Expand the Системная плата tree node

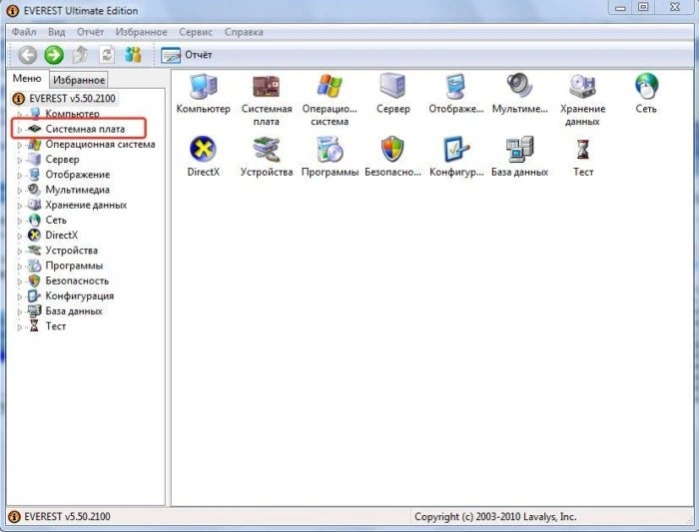pyautogui.click(x=20, y=129)
